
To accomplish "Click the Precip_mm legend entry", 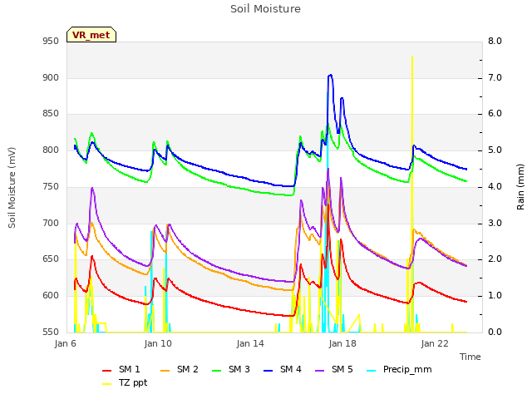I will pyautogui.click(x=399, y=369).
